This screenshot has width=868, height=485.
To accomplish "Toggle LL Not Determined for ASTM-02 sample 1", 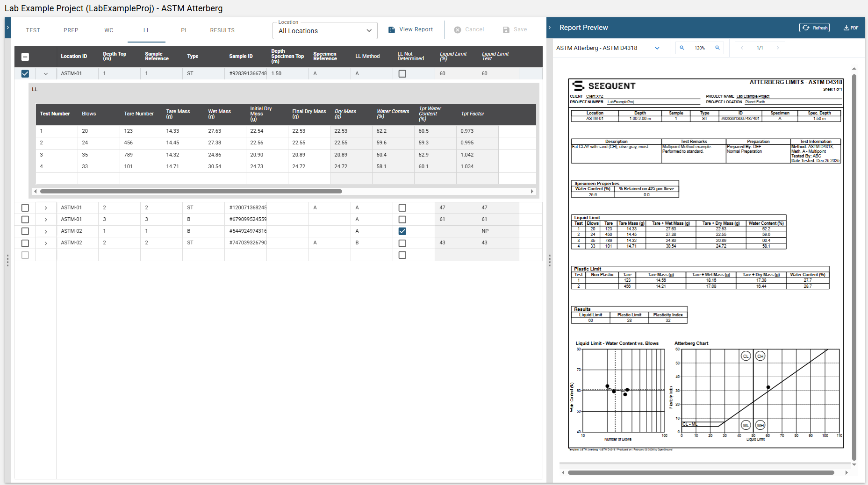I will click(x=402, y=231).
